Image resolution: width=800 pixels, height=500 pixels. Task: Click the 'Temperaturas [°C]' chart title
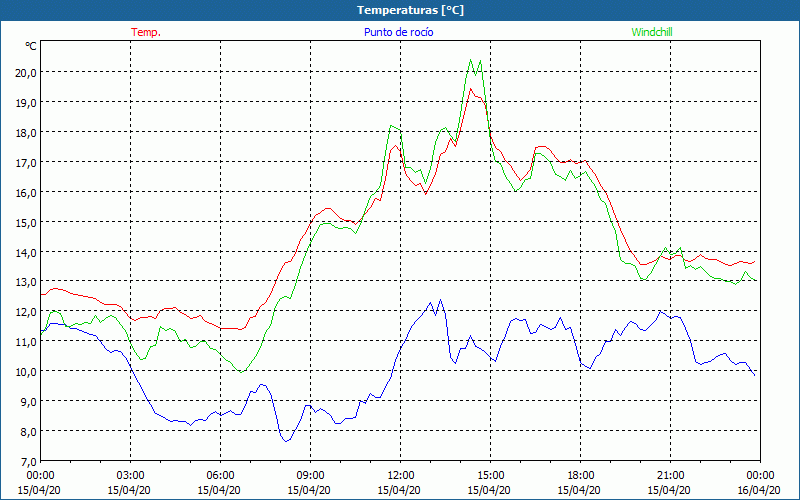point(410,10)
